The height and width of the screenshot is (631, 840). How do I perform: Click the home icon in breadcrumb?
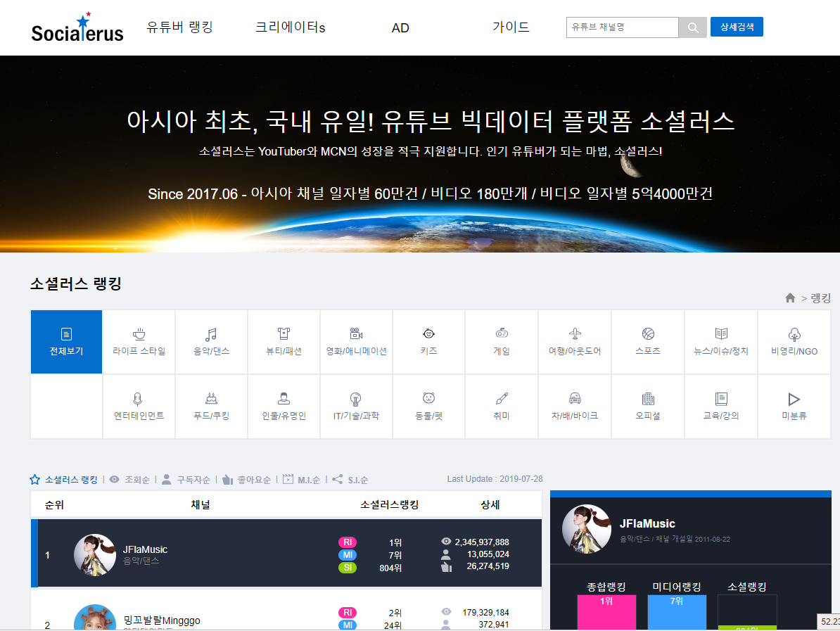click(790, 298)
